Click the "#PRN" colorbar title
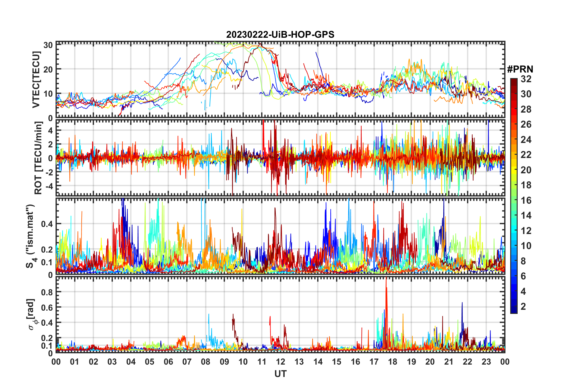561x392 pixels. pyautogui.click(x=520, y=69)
